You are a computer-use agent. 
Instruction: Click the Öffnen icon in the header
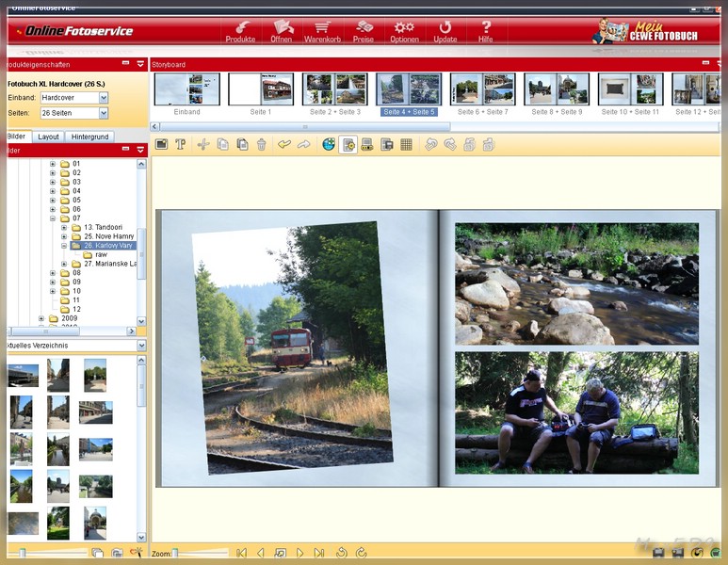(x=282, y=32)
